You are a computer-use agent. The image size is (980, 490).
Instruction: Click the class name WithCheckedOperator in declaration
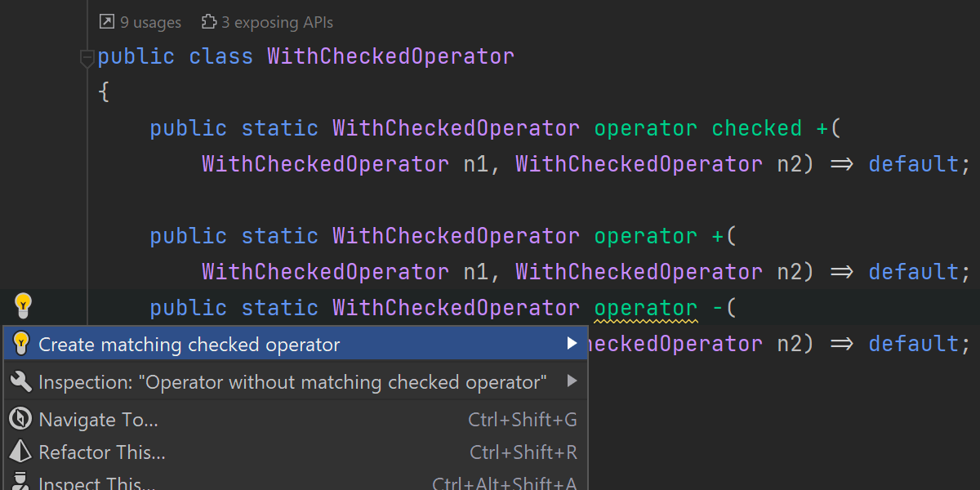click(391, 56)
